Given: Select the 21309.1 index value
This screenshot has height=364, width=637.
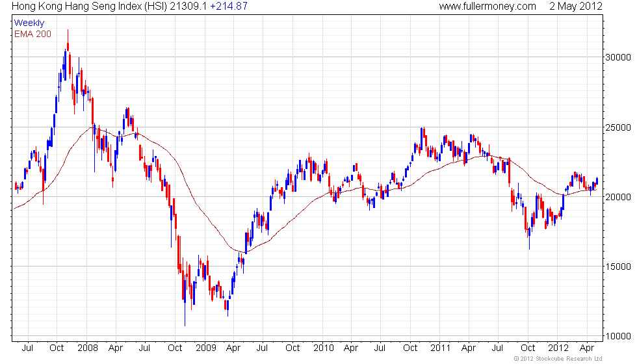Looking at the screenshot, I should tap(188, 6).
